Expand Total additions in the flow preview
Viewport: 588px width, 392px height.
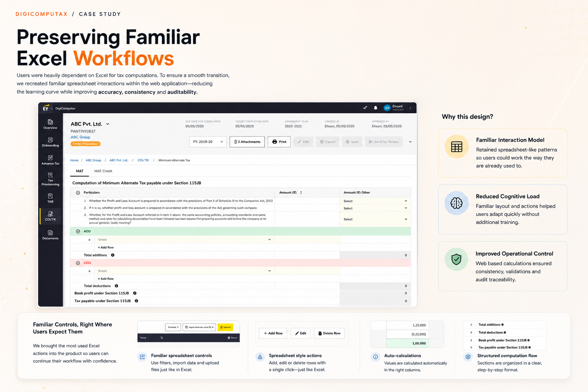tap(471, 325)
